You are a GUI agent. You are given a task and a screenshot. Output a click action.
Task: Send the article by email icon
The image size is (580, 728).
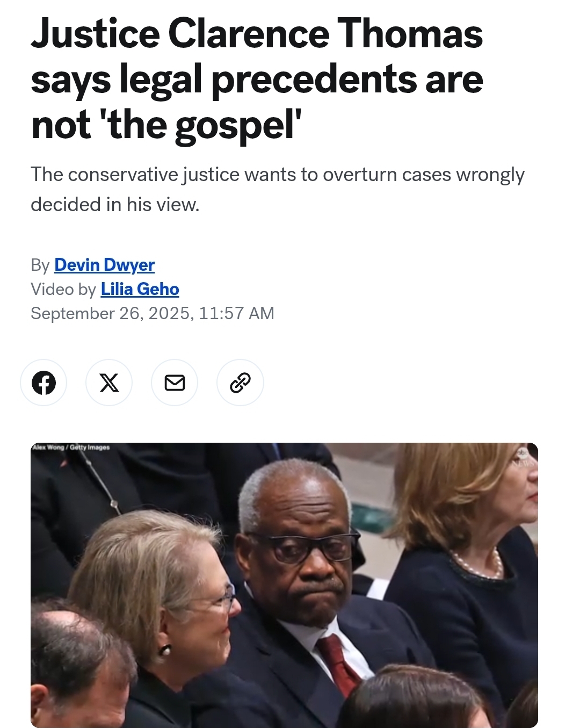tap(175, 383)
